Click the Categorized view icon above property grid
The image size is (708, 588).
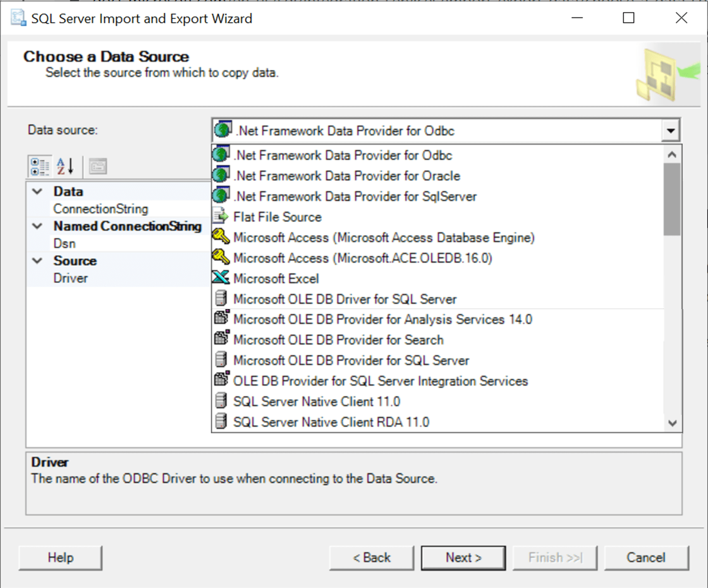(39, 165)
